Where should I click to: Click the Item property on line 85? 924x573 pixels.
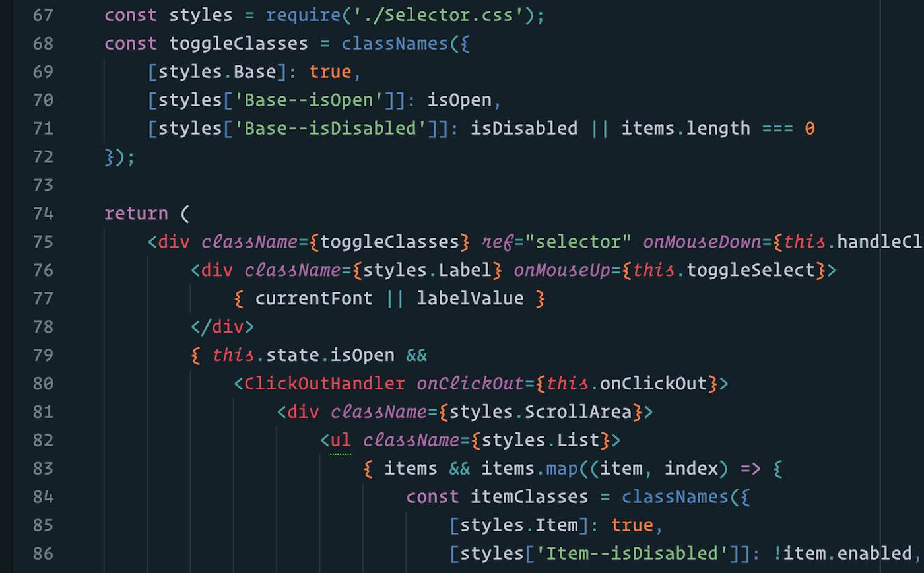(x=556, y=525)
